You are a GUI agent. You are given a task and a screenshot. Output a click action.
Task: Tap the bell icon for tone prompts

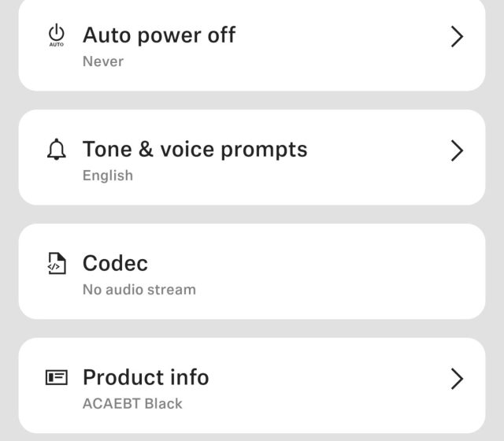(x=57, y=150)
